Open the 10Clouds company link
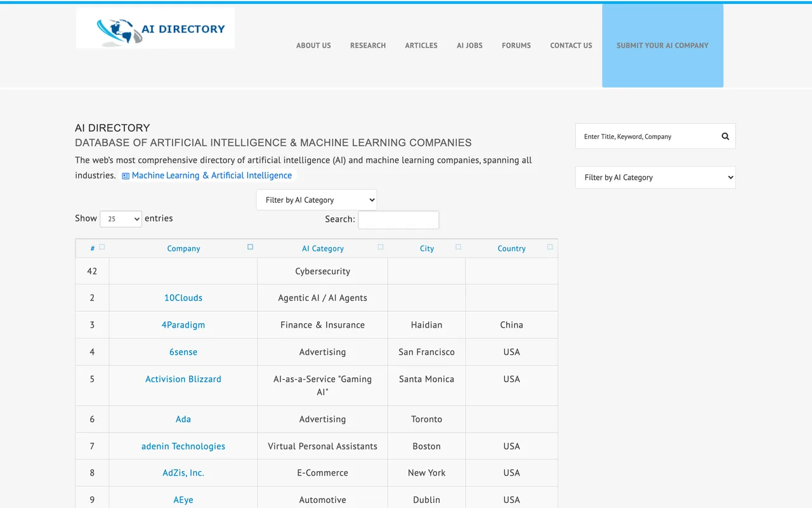 [183, 298]
